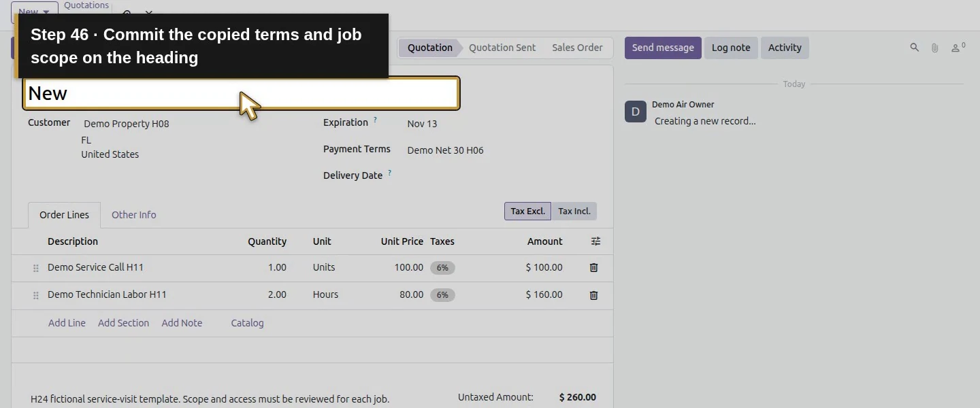Edit description Demo Technician Labor H11
The height and width of the screenshot is (408, 980).
tap(107, 294)
